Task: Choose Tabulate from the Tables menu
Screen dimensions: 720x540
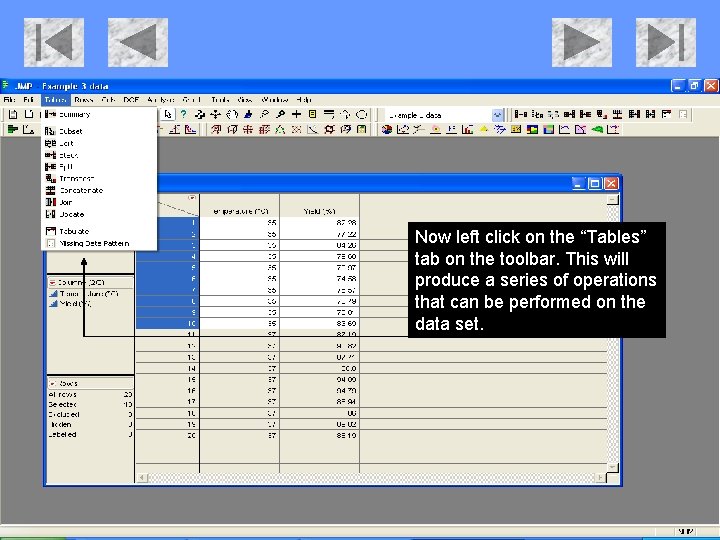Action: (x=99, y=231)
